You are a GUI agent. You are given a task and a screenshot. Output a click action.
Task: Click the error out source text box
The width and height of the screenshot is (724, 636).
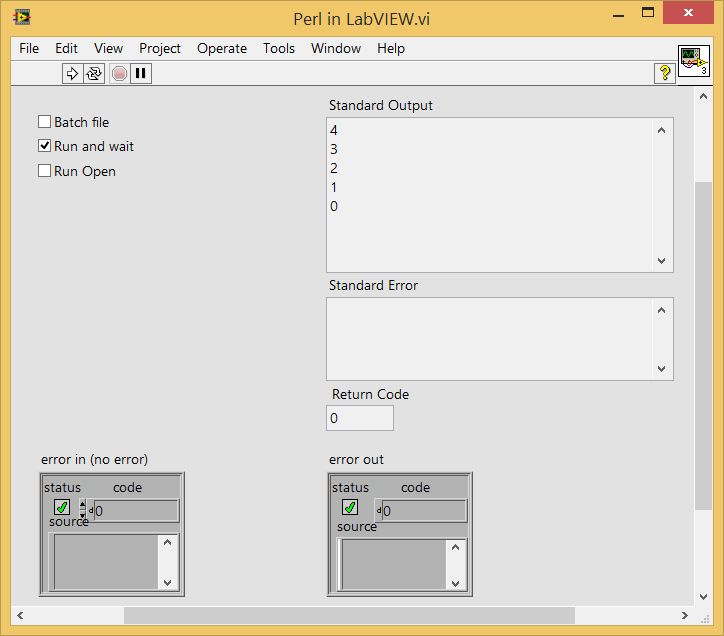[394, 564]
